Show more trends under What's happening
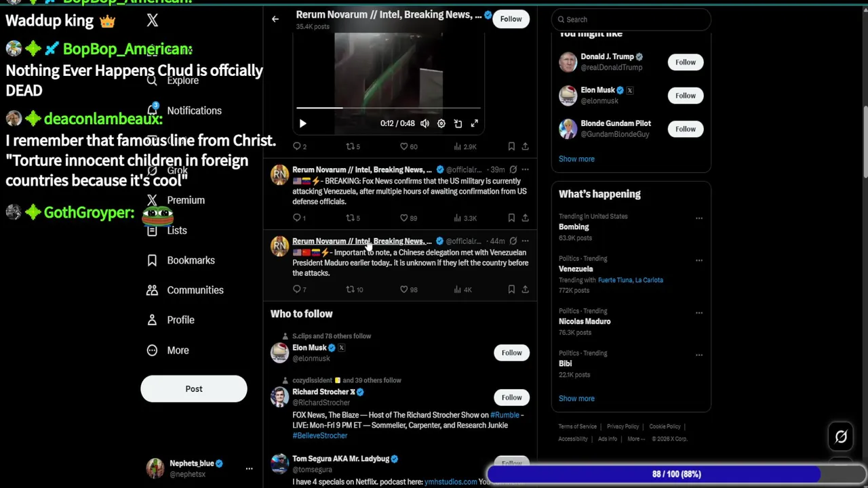The height and width of the screenshot is (488, 868). [x=576, y=399]
